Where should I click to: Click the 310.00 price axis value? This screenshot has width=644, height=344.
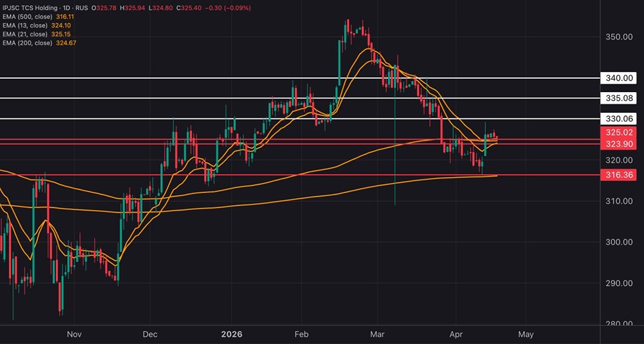pos(618,201)
